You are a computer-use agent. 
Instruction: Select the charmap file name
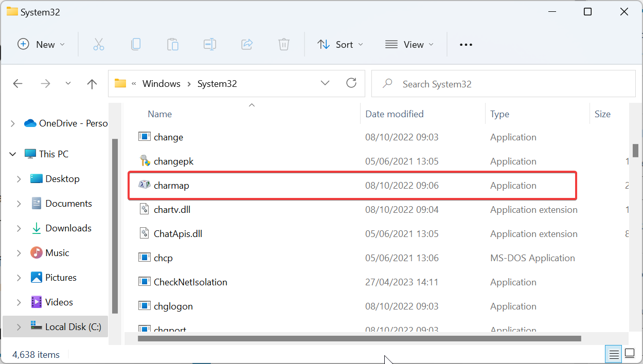[171, 186]
